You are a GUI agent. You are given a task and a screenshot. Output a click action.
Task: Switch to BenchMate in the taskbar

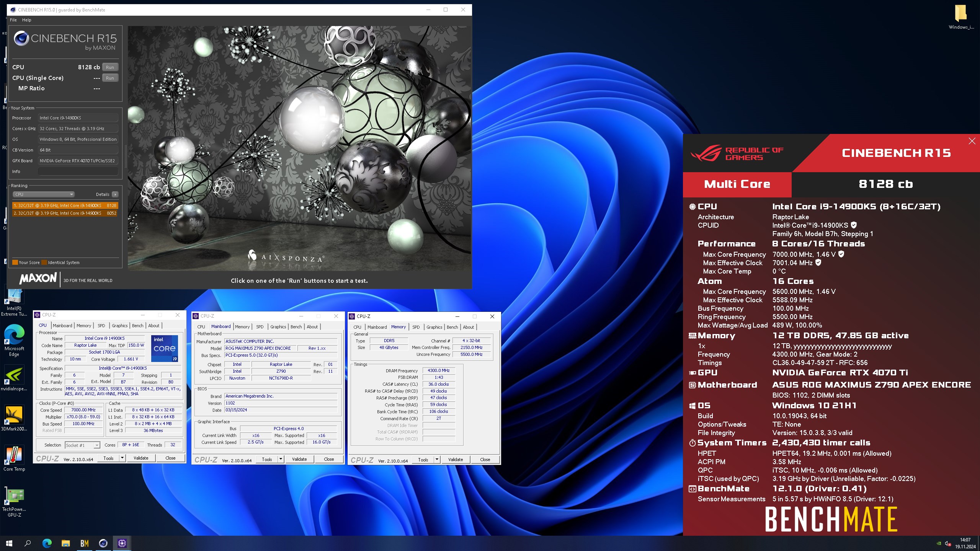pyautogui.click(x=84, y=543)
